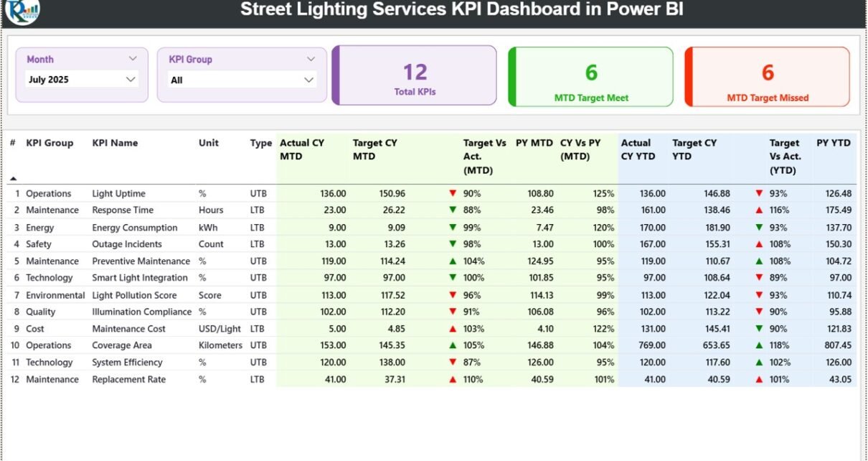Select the Total KPIs card
The image size is (868, 461).
(x=415, y=76)
